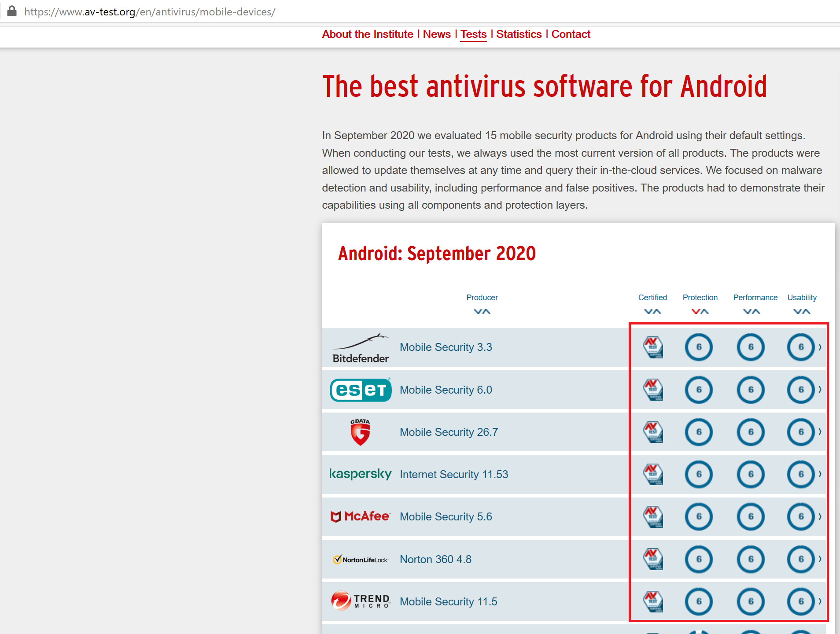
Task: Click Bitdefender's Usability score circle
Action: pos(801,347)
